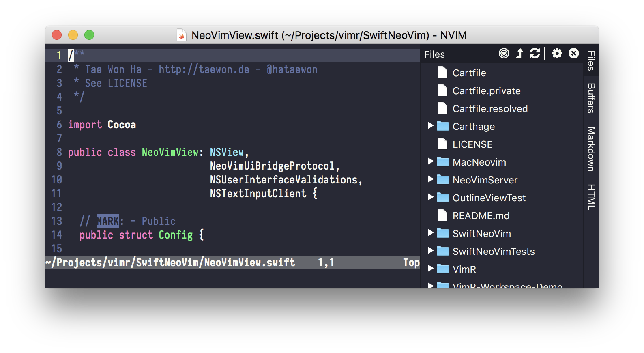Expand the MacNeovim folder
Viewport: 644px width, 353px height.
coord(431,161)
